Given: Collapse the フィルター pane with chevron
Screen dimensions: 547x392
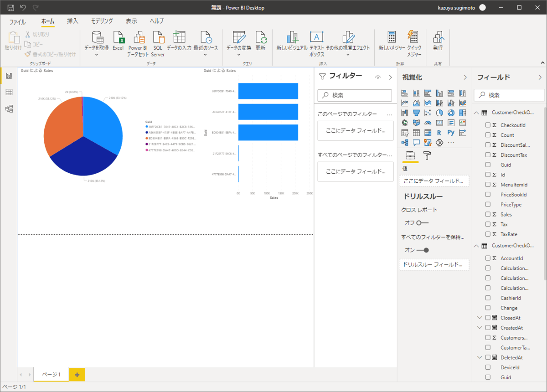Looking at the screenshot, I should coord(390,77).
